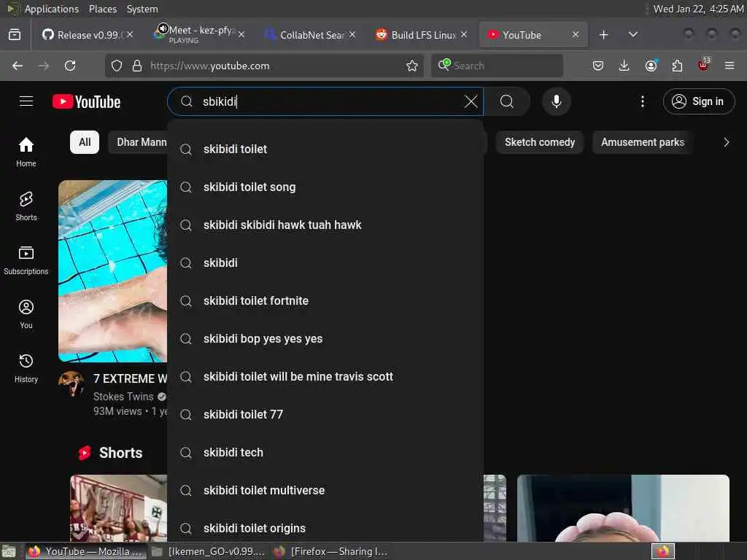
Task: Open YouTube settings three-dot menu
Action: pyautogui.click(x=642, y=101)
